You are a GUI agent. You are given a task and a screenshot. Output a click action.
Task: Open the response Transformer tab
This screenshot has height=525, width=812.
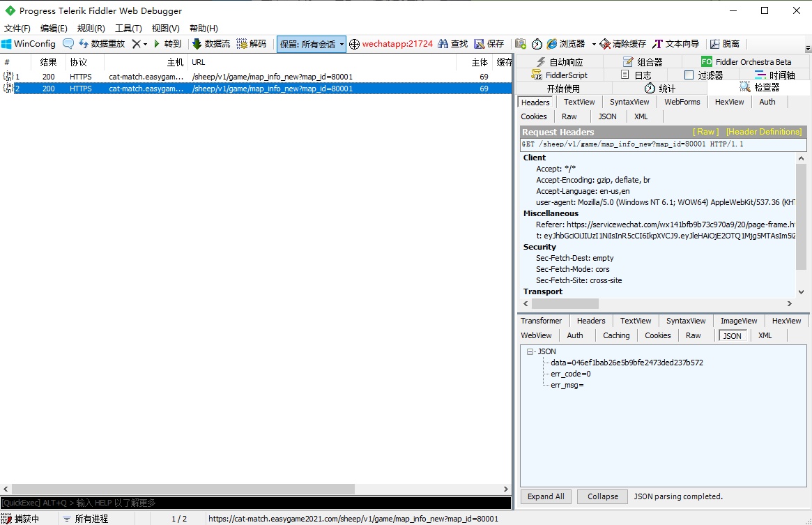[x=541, y=321]
